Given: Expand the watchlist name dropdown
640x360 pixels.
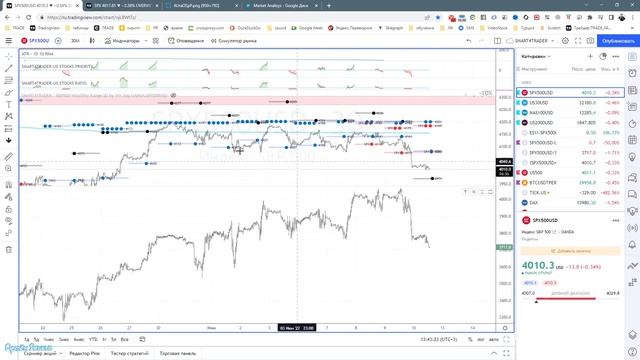Looking at the screenshot, I should (536, 56).
